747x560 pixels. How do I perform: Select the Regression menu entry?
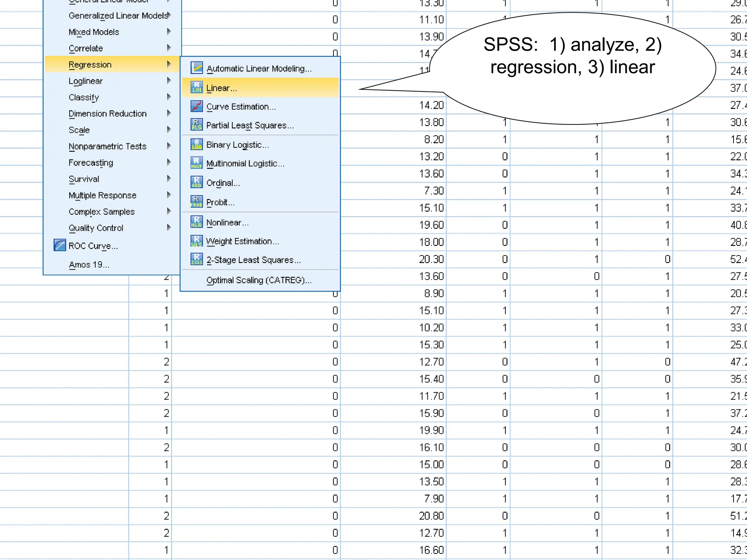(112, 65)
